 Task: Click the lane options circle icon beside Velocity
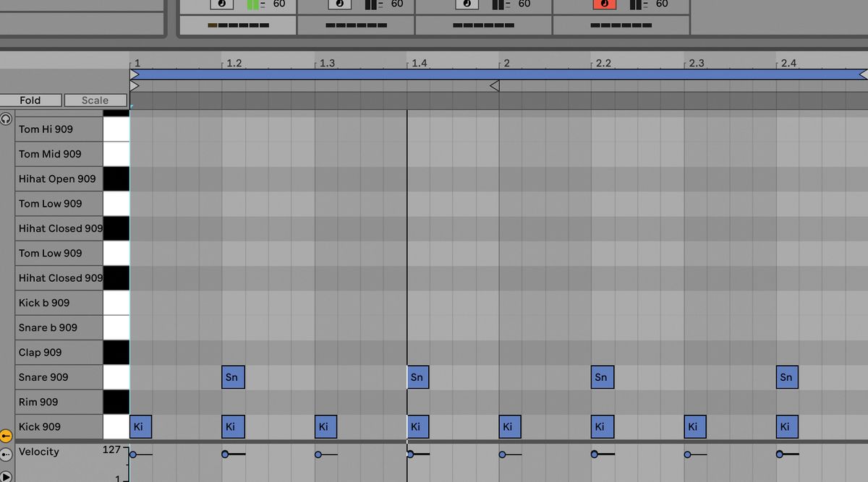[x=5, y=454]
